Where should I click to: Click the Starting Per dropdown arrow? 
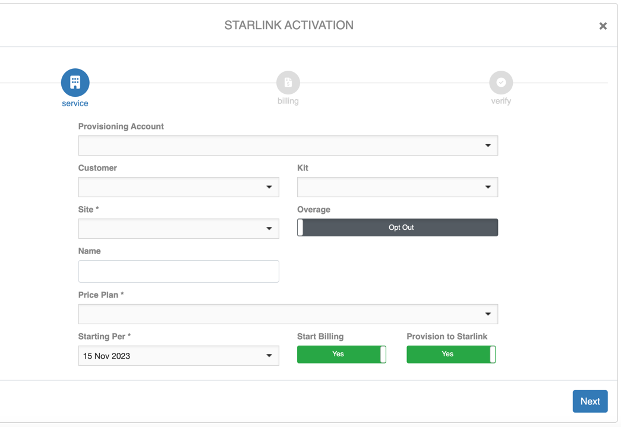pyautogui.click(x=269, y=356)
